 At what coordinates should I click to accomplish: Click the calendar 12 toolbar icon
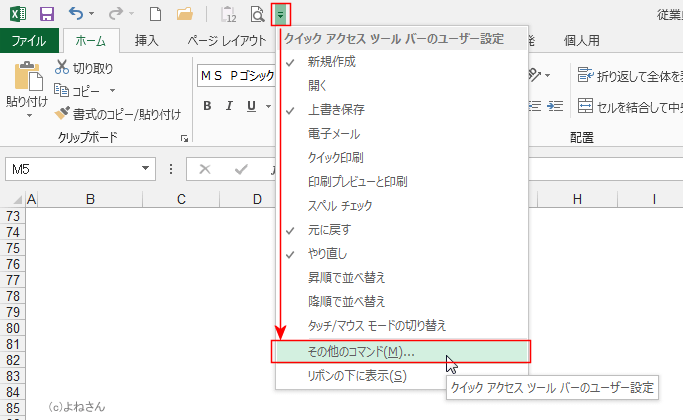click(x=228, y=14)
